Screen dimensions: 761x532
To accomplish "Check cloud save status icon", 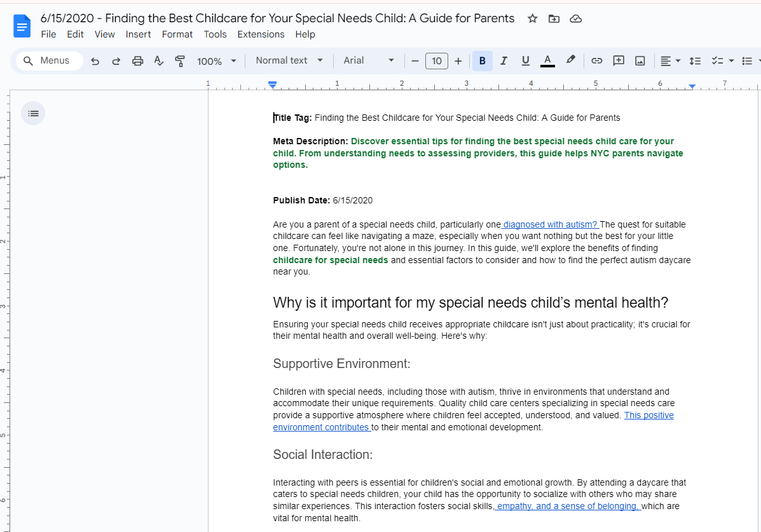I will [x=575, y=18].
